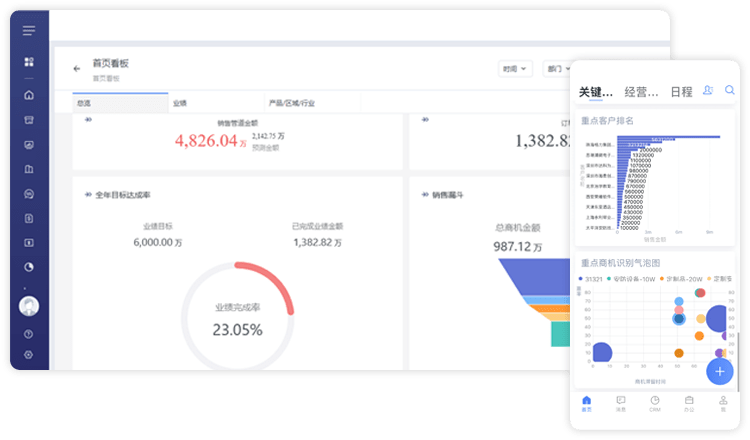
Task: Click the 首页看板 page title
Action: 110,63
